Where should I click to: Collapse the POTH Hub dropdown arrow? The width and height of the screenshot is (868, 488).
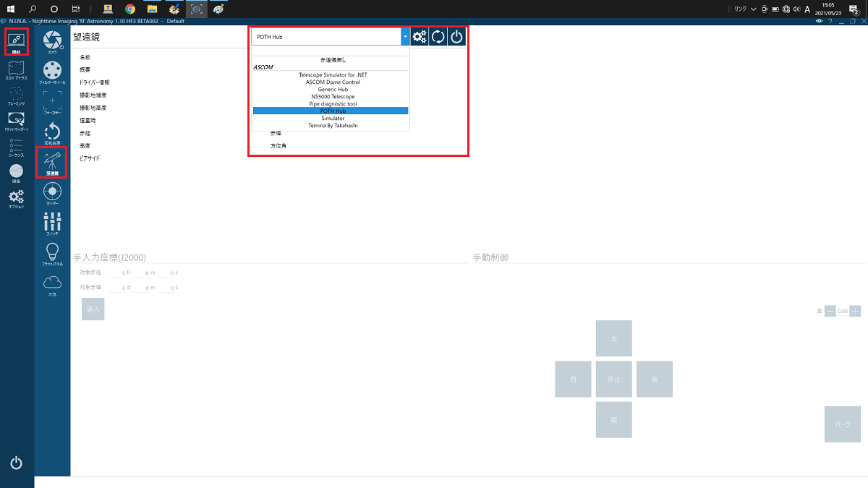(x=405, y=37)
